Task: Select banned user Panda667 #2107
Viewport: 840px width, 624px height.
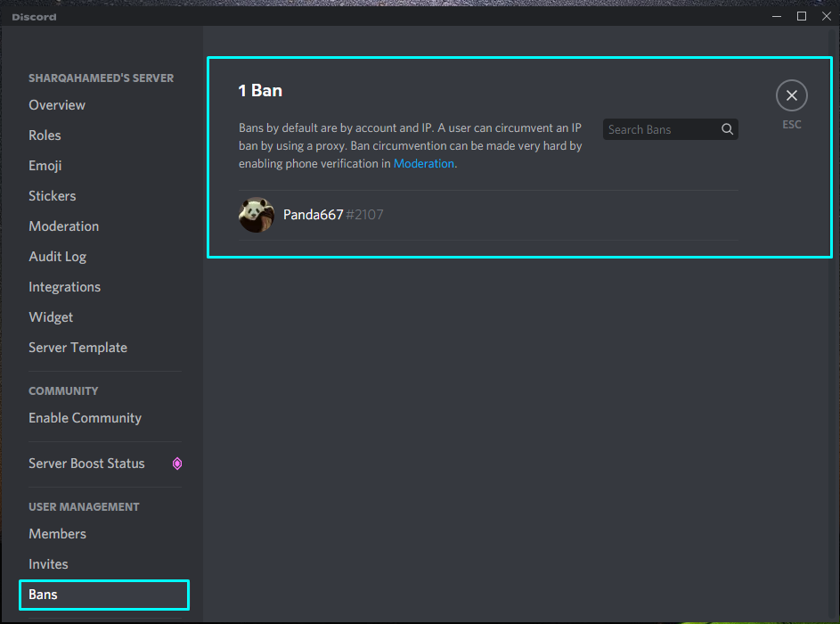Action: point(333,215)
